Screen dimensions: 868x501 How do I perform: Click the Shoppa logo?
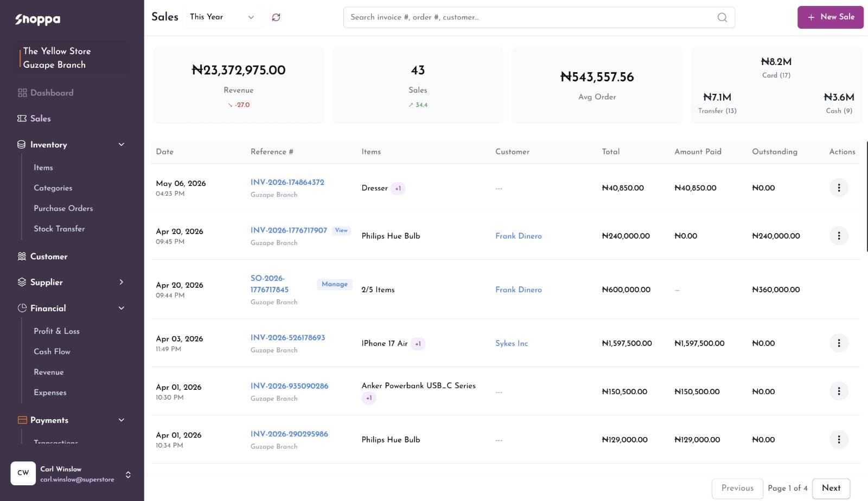coord(38,20)
